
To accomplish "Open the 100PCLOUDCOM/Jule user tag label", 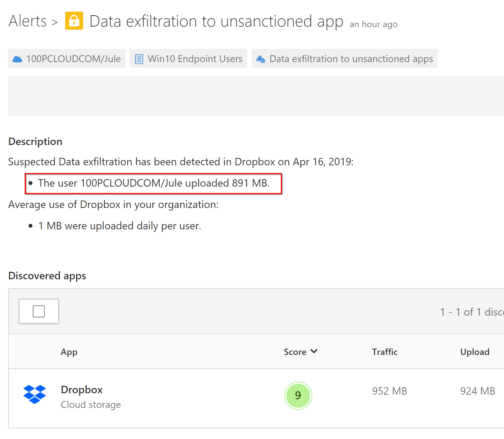I will [73, 59].
